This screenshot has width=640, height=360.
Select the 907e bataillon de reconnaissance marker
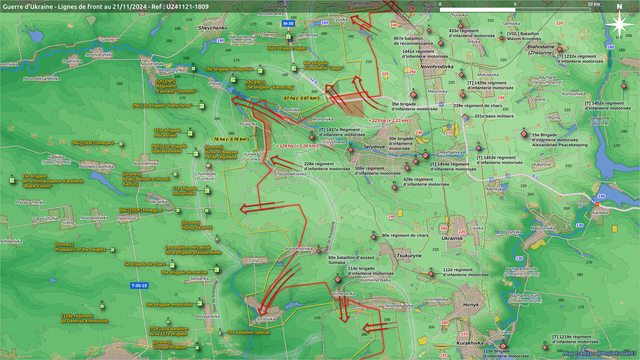coord(429,31)
